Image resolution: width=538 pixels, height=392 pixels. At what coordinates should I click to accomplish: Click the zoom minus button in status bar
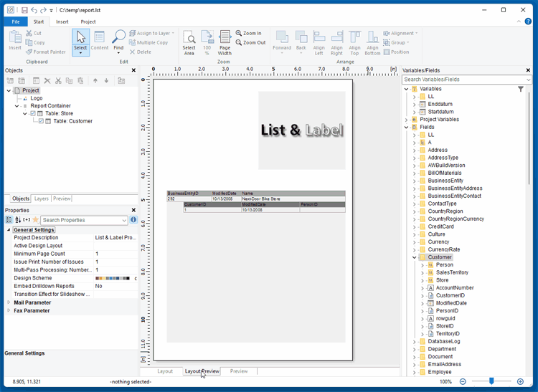pos(463,381)
